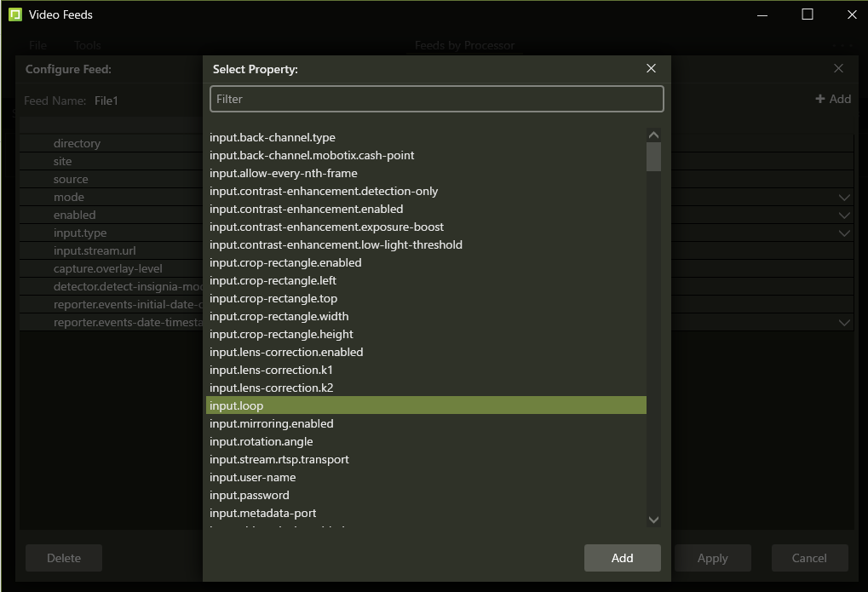This screenshot has width=868, height=592.
Task: Select input.lens-correction.enabled entry
Action: click(286, 353)
